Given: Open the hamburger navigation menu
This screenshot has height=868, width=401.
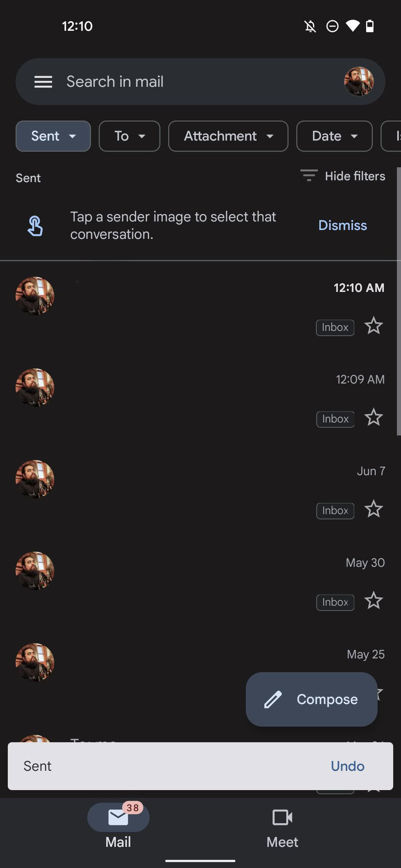Looking at the screenshot, I should [43, 82].
